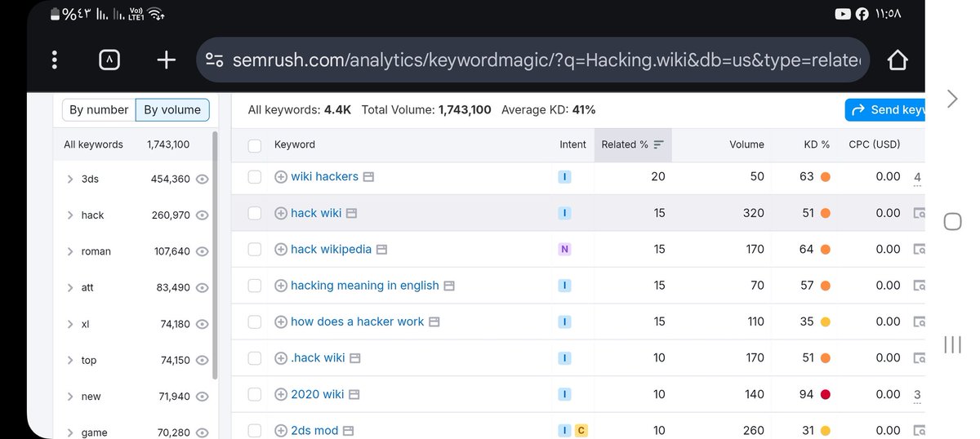Sort table by Volume column

click(746, 144)
